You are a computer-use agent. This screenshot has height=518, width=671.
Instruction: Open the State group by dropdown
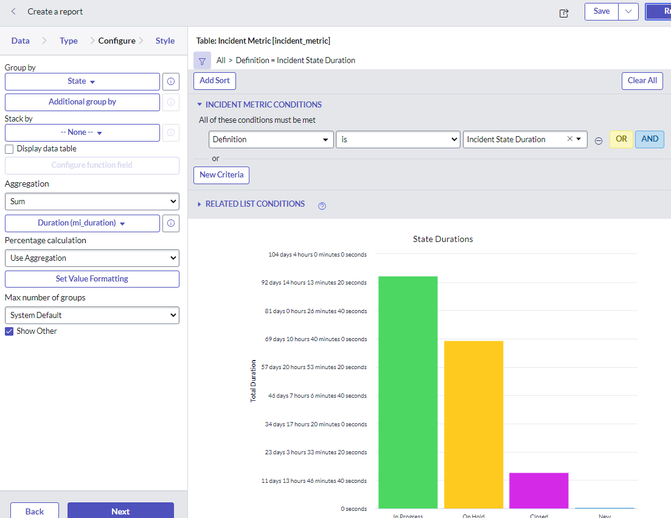tap(82, 81)
